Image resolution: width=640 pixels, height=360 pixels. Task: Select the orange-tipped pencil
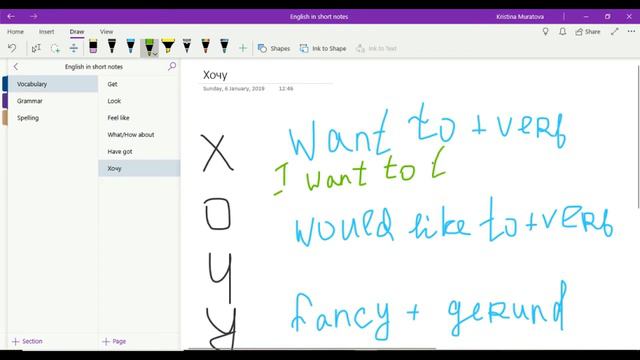point(206,46)
